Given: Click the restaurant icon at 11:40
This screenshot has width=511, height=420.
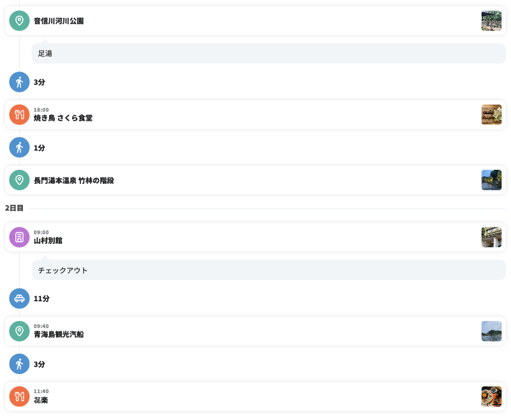Looking at the screenshot, I should point(19,396).
